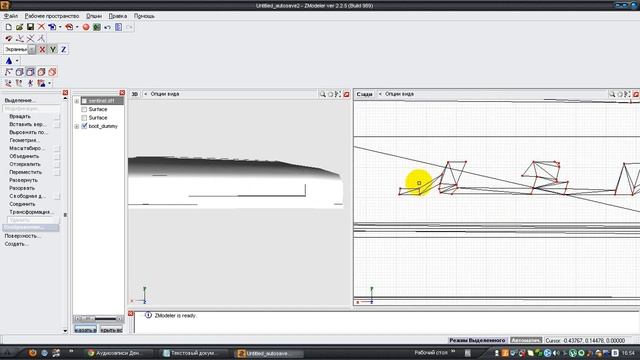Select the Вращать command
The image size is (640, 360).
[x=20, y=117]
